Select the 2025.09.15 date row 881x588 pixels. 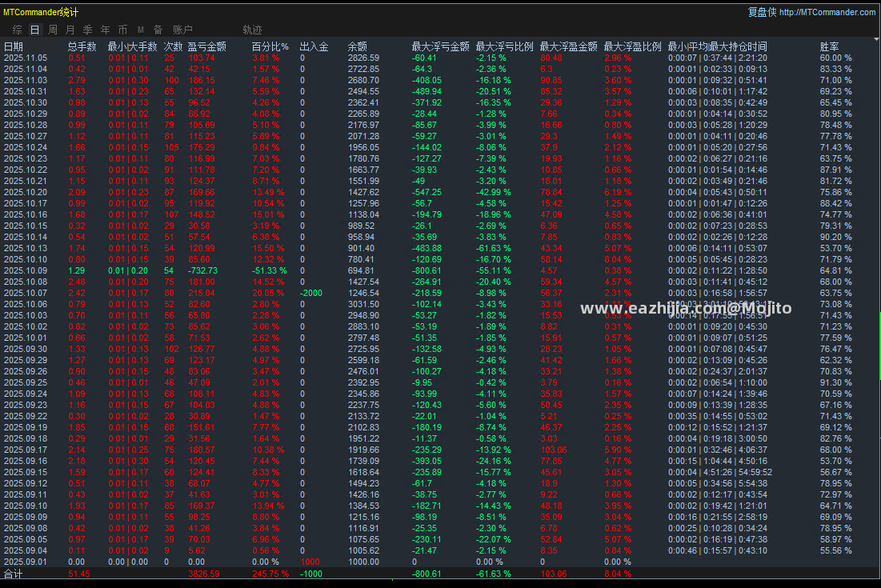click(26, 472)
